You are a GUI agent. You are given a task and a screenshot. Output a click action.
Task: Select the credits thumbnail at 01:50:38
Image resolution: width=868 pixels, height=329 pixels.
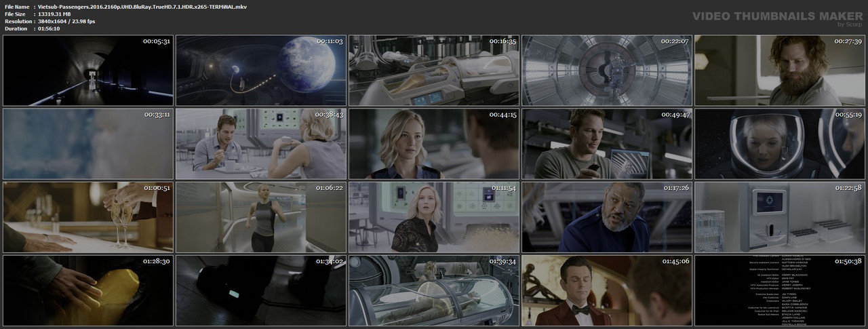click(x=780, y=290)
